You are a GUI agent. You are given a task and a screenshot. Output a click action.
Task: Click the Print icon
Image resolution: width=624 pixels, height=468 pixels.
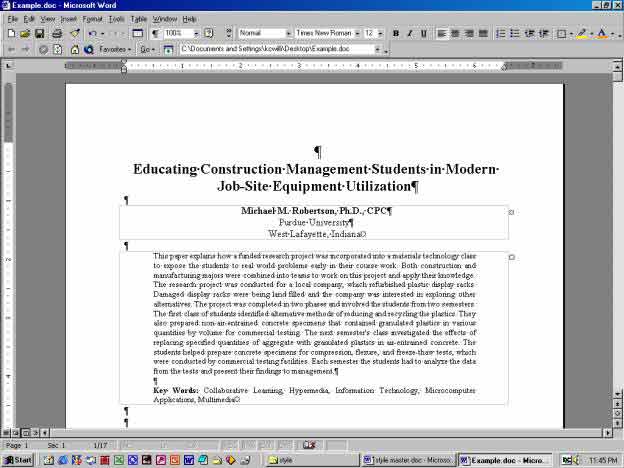(x=56, y=33)
